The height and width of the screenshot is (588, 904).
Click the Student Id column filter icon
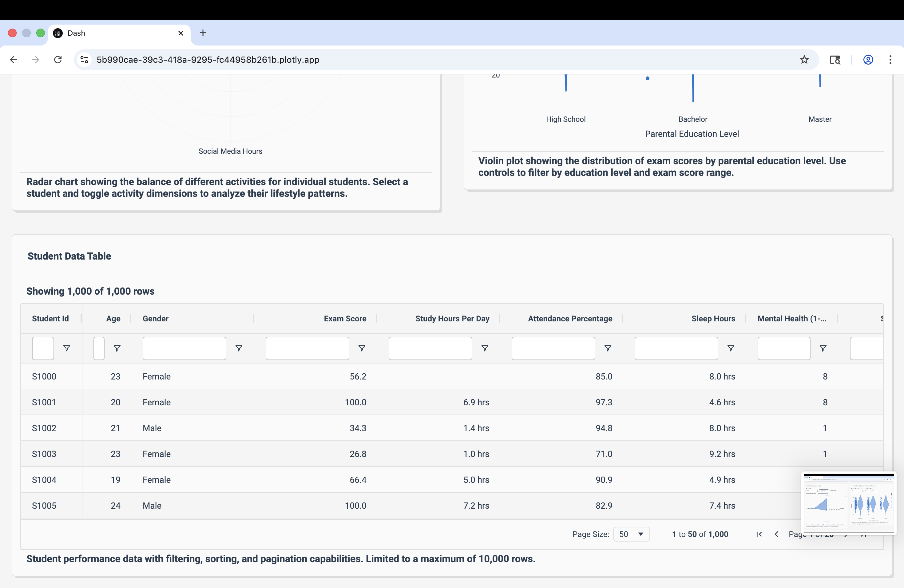(66, 348)
